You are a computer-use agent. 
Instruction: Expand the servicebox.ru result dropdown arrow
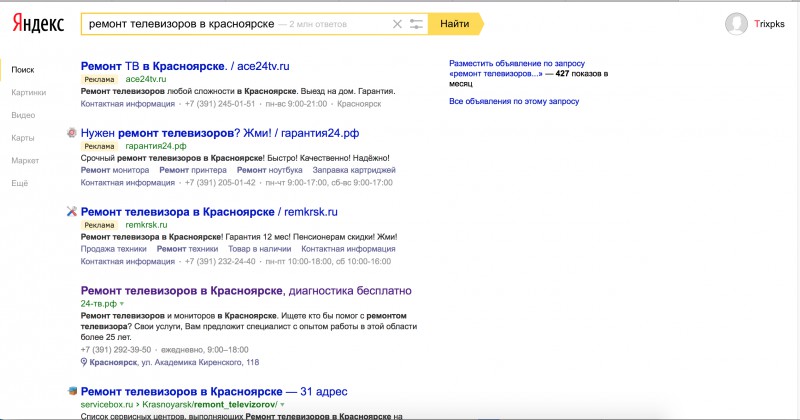click(x=282, y=405)
